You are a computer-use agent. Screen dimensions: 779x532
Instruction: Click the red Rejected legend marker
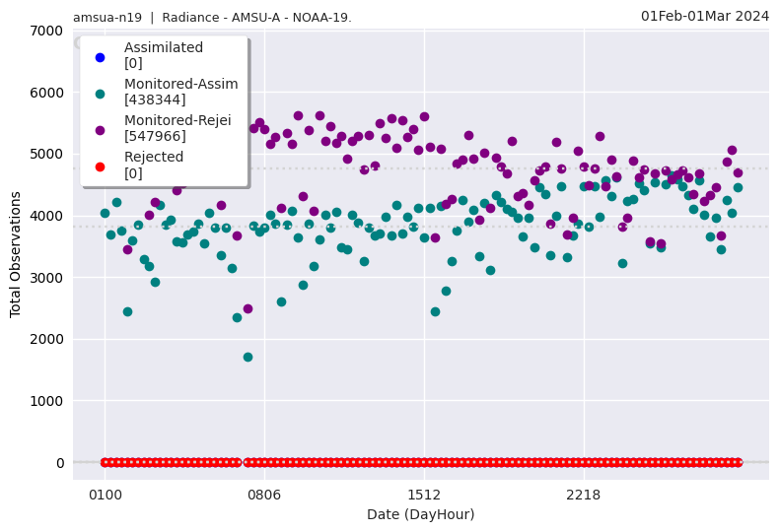pyautogui.click(x=100, y=166)
